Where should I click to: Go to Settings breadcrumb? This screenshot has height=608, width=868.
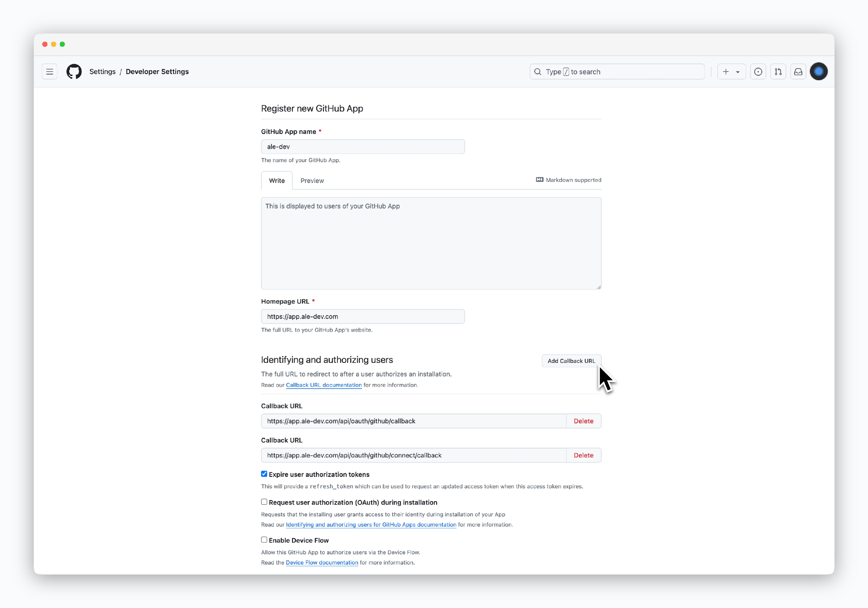point(102,72)
